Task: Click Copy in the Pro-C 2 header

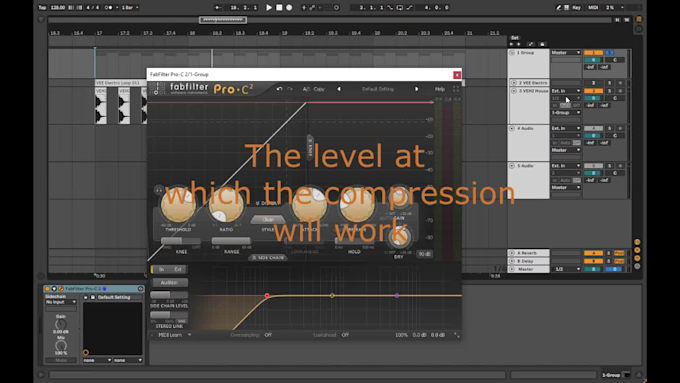Action: pos(319,89)
